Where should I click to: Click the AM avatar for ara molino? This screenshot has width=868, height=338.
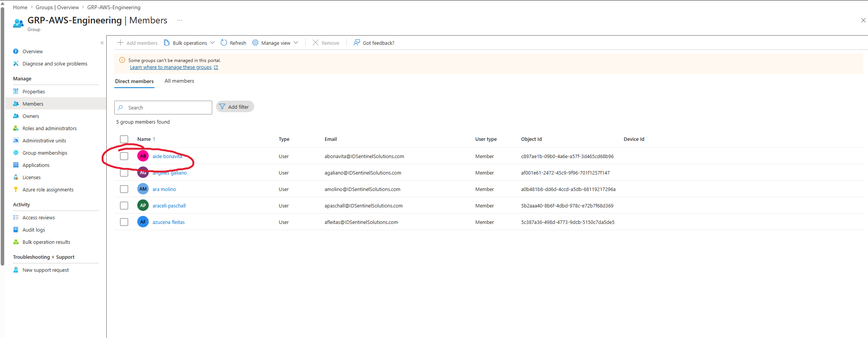click(x=143, y=189)
